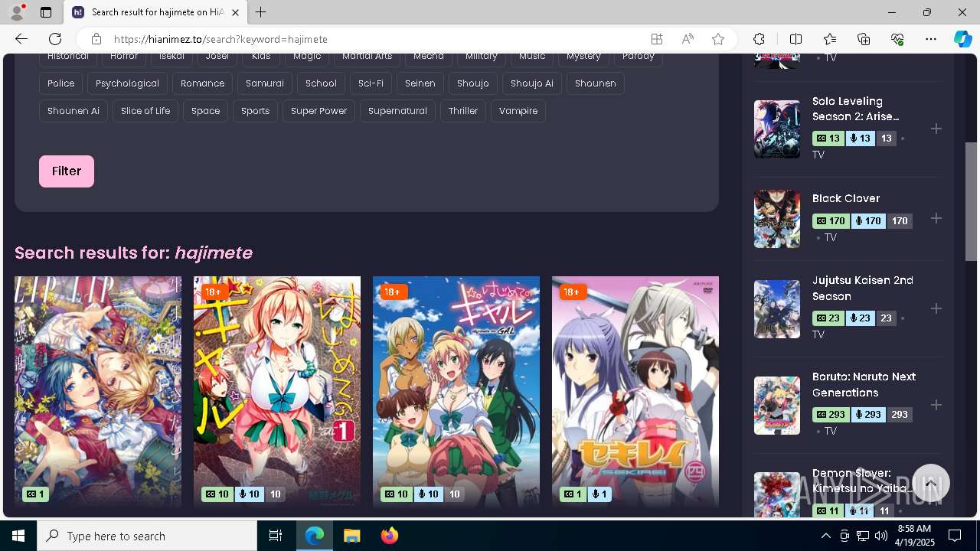The height and width of the screenshot is (551, 980).
Task: Select the Sports genre tag
Action: coord(255,111)
